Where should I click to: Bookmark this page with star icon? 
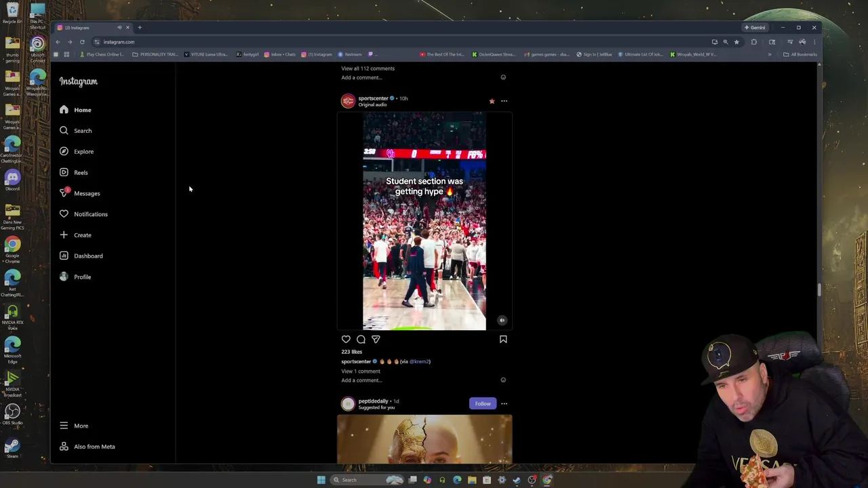coord(736,42)
